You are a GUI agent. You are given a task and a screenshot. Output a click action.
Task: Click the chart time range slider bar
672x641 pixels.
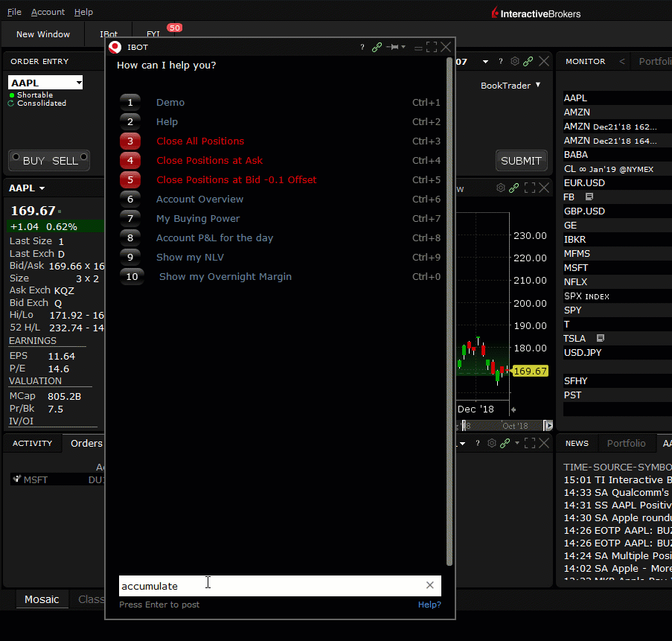click(x=504, y=426)
